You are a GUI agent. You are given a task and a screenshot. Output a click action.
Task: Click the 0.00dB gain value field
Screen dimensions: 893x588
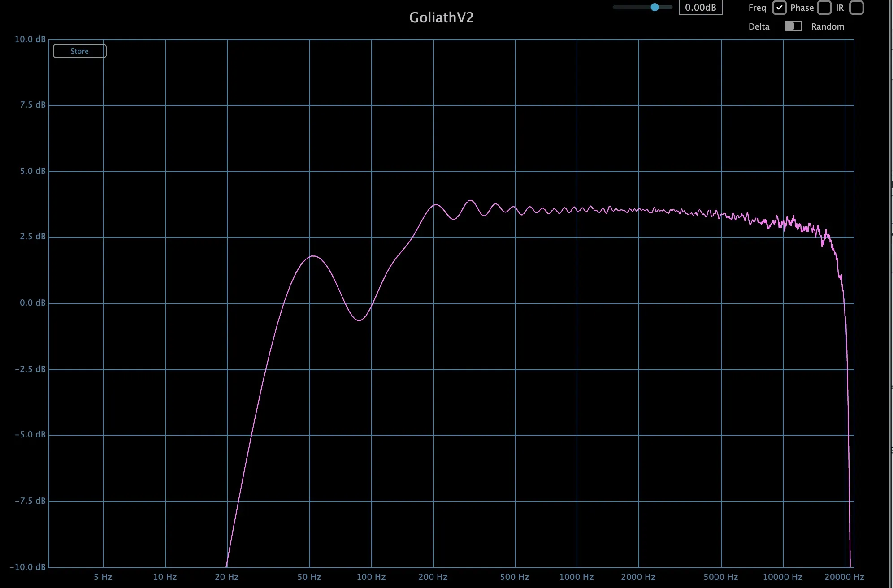[700, 8]
